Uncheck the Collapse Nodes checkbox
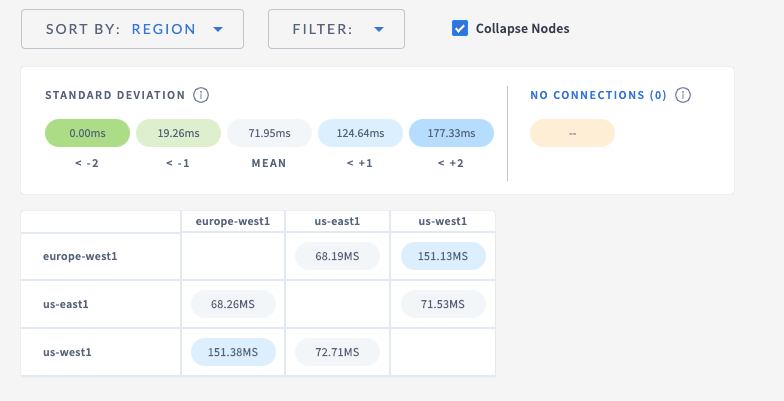Screen dimensions: 784x401 [460, 28]
